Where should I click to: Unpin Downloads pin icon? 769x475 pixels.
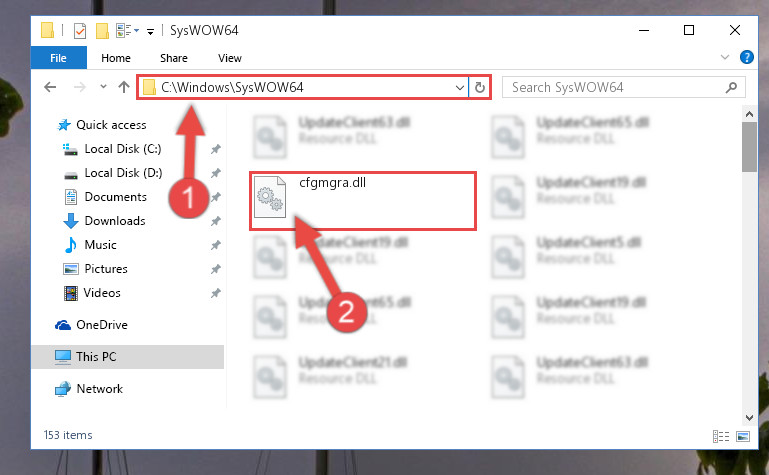tap(215, 221)
